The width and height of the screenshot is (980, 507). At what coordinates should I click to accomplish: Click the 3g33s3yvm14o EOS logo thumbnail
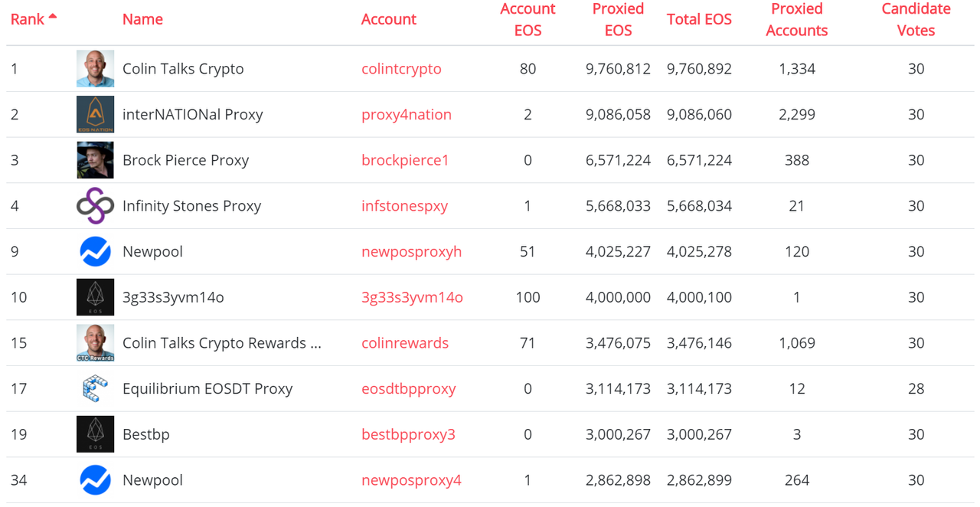pos(95,297)
